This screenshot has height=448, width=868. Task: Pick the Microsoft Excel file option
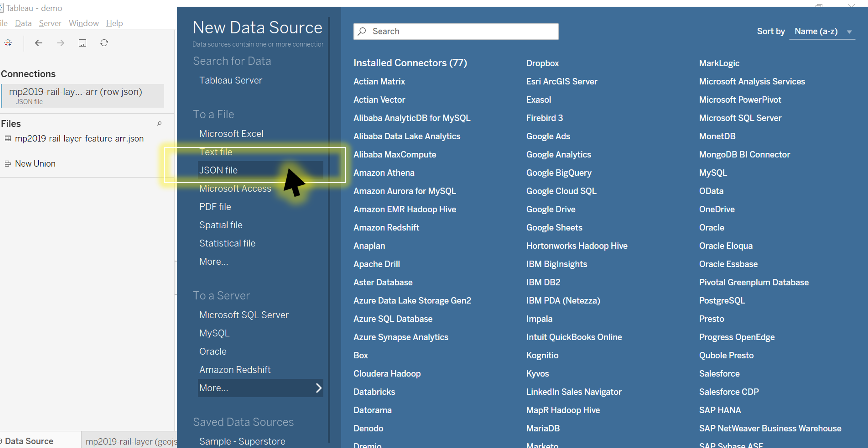tap(231, 133)
